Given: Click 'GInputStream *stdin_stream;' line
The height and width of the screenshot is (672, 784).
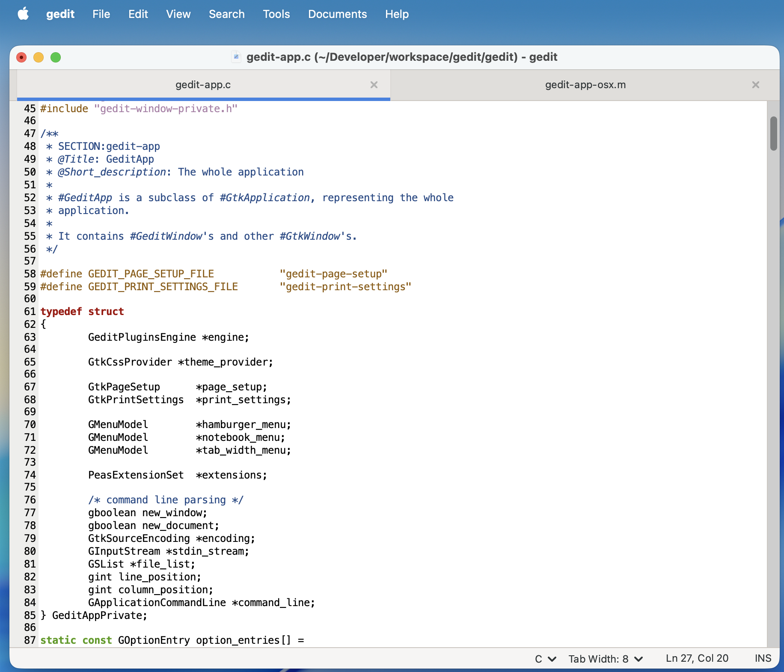Looking at the screenshot, I should pyautogui.click(x=169, y=551).
